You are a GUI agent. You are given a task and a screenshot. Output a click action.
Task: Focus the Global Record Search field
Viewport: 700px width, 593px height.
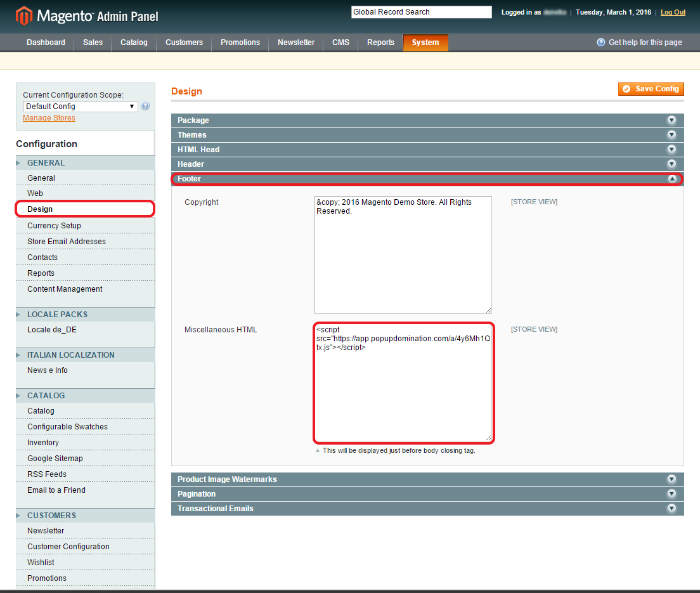tap(422, 12)
